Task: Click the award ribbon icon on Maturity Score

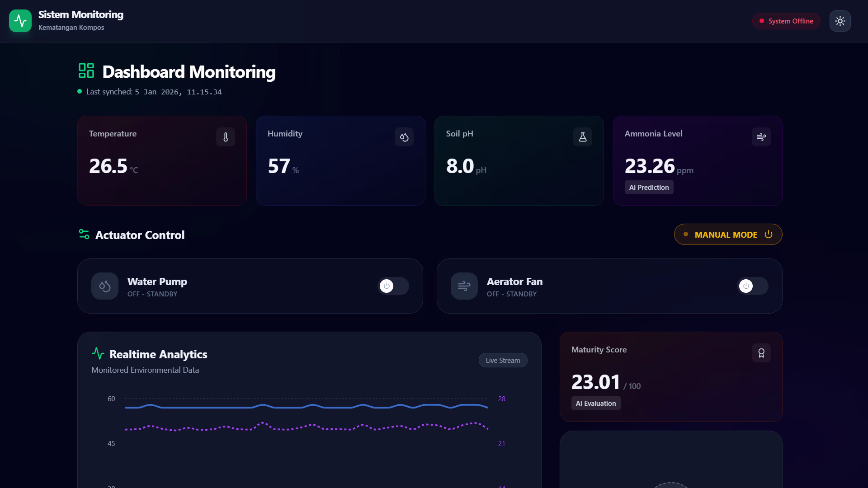Action: pyautogui.click(x=761, y=353)
